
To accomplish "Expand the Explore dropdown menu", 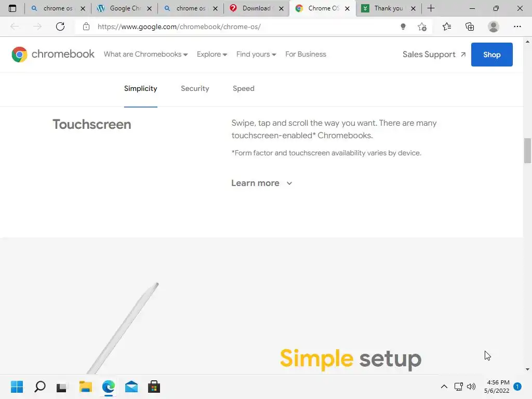I will 212,54.
